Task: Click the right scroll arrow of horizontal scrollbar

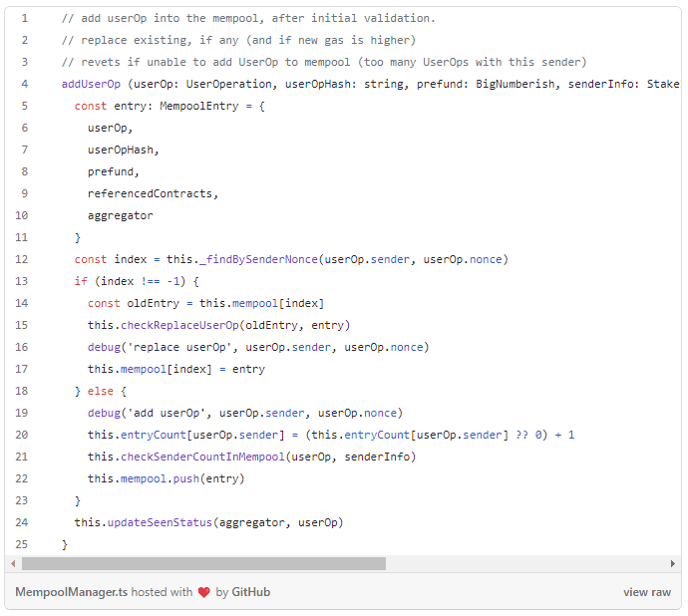Action: click(x=673, y=563)
